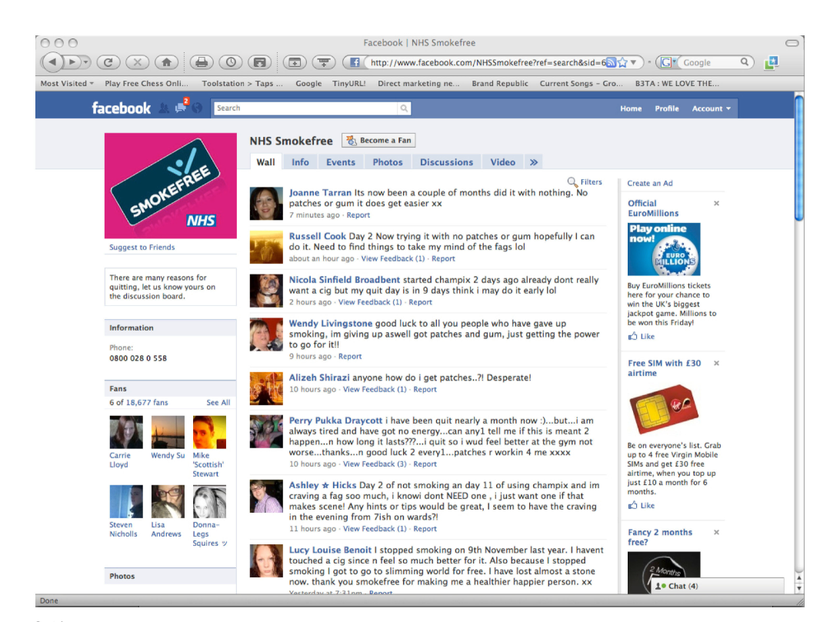
Task: Open the URL history dropdown arrow
Action: pyautogui.click(x=634, y=62)
